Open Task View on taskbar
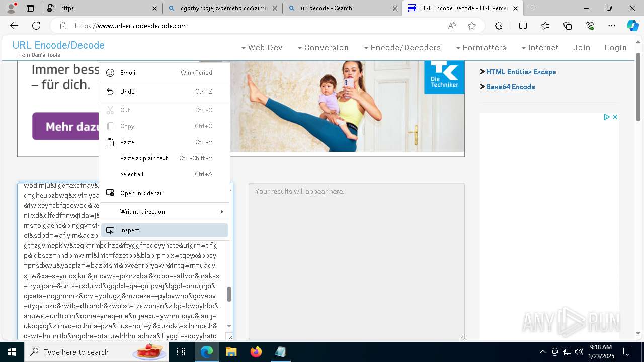 pyautogui.click(x=181, y=352)
